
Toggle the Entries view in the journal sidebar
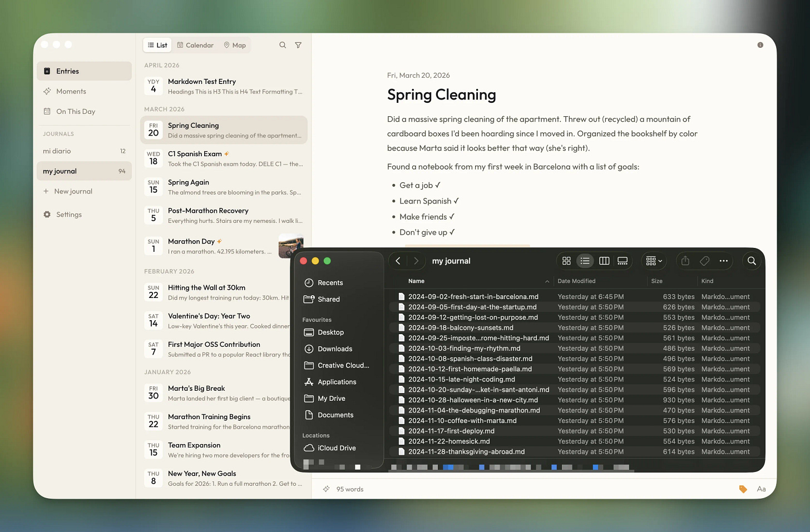point(84,71)
